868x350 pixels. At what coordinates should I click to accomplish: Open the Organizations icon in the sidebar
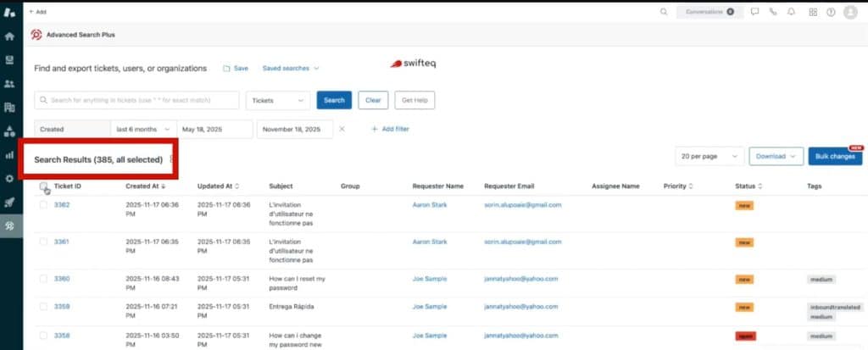(x=8, y=108)
